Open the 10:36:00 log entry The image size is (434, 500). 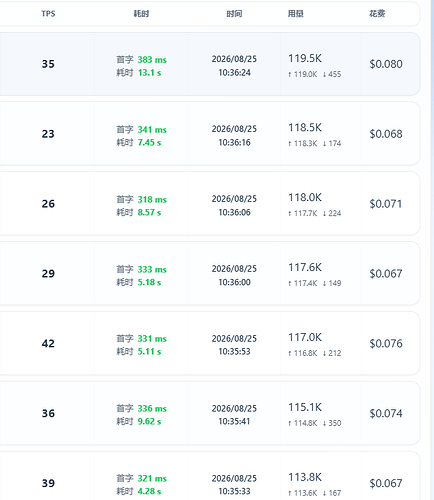click(210, 274)
